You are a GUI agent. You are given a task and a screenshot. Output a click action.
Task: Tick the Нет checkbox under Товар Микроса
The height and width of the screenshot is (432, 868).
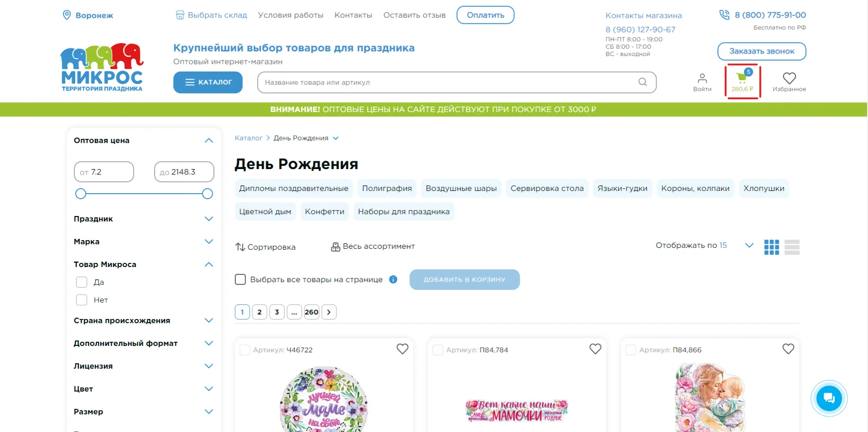[82, 300]
